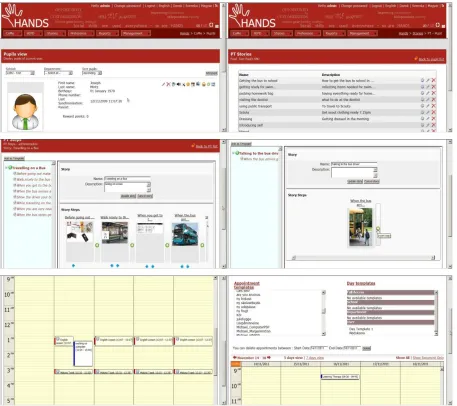Screen dimensions: 457x406
Task: Open the School dropdown in Pupils view
Action: tap(20, 73)
